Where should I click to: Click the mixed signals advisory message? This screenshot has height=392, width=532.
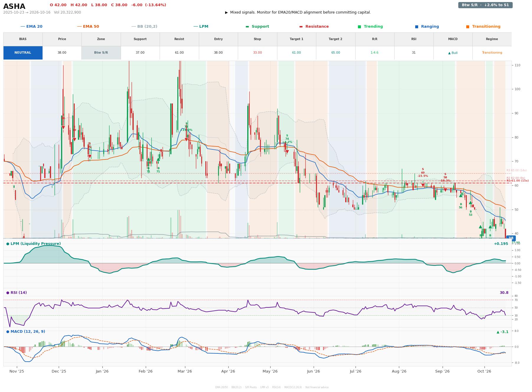point(298,12)
